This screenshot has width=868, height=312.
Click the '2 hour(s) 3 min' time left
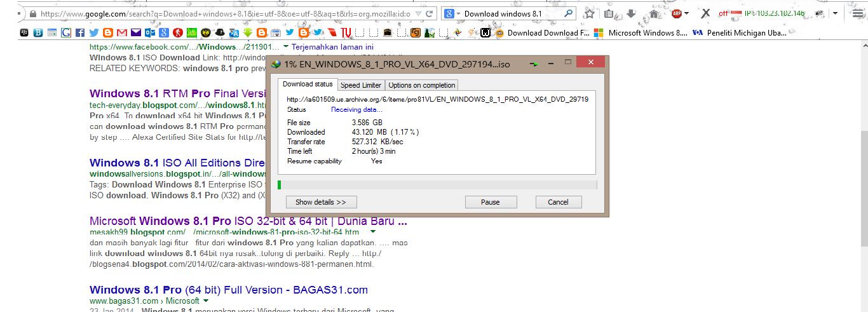coord(374,151)
